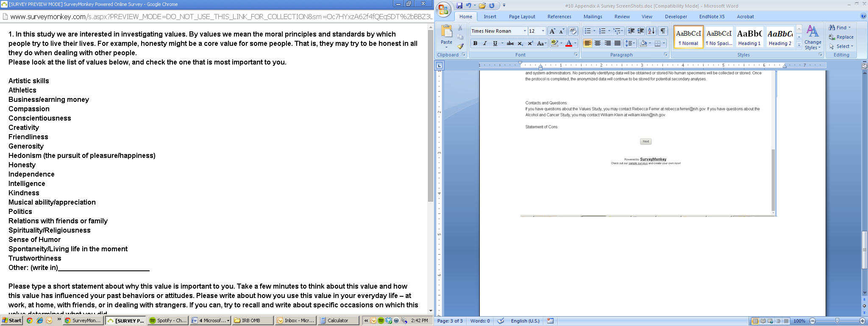The width and height of the screenshot is (868, 326).
Task: Click the Save icon in Word
Action: point(459,6)
